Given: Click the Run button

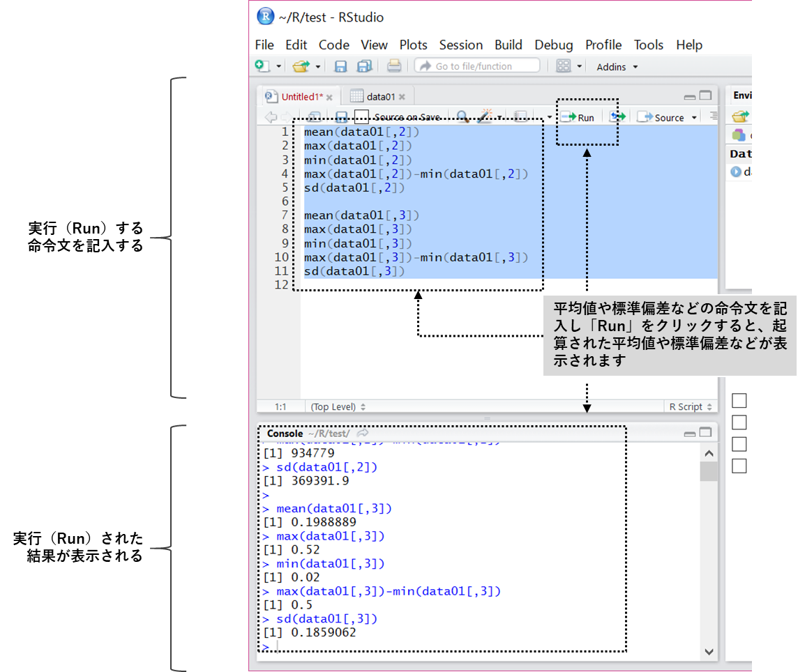Looking at the screenshot, I should click(578, 117).
